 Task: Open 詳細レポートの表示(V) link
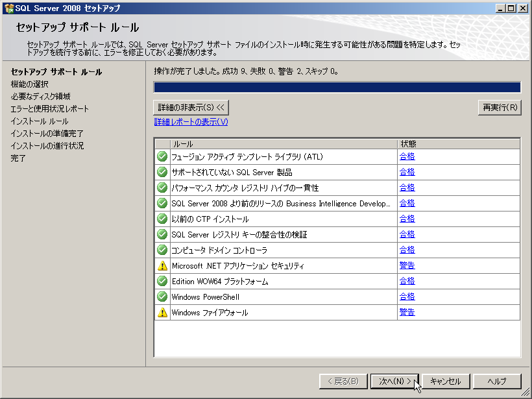click(x=191, y=122)
